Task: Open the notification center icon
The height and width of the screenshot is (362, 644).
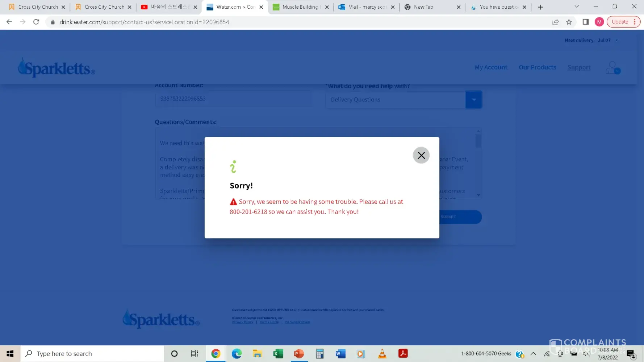Action: point(631,354)
